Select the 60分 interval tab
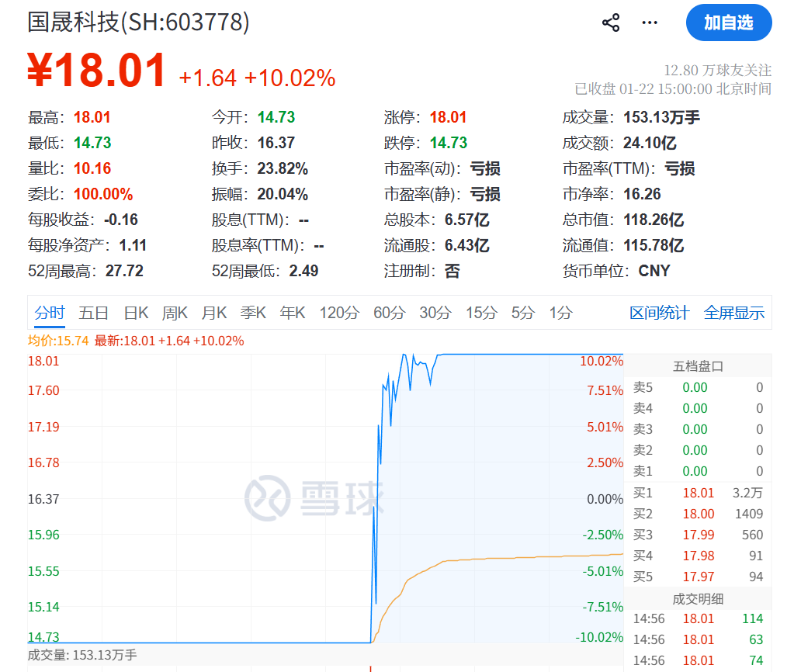Image resolution: width=794 pixels, height=672 pixels. click(392, 312)
